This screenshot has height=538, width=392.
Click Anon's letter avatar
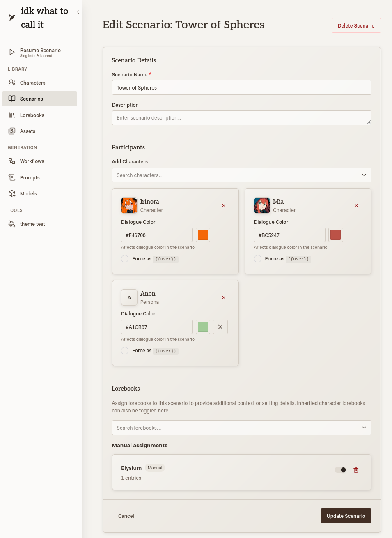129,297
